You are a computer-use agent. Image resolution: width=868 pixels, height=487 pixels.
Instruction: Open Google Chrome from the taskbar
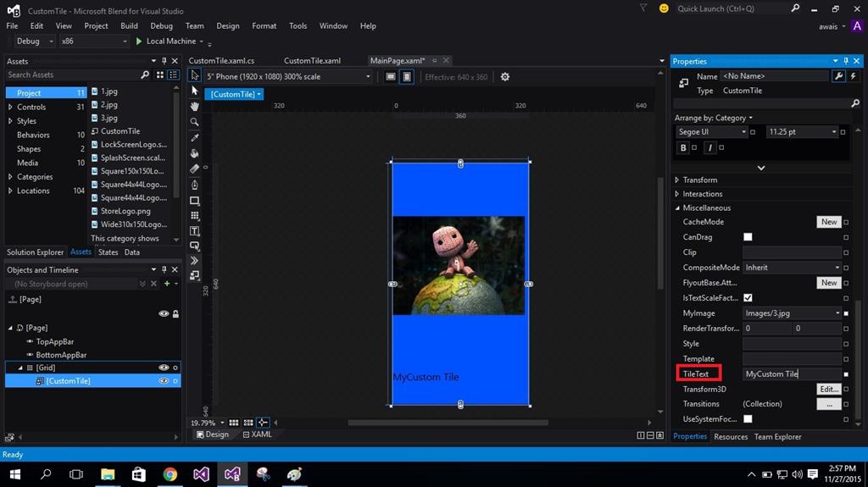click(170, 474)
